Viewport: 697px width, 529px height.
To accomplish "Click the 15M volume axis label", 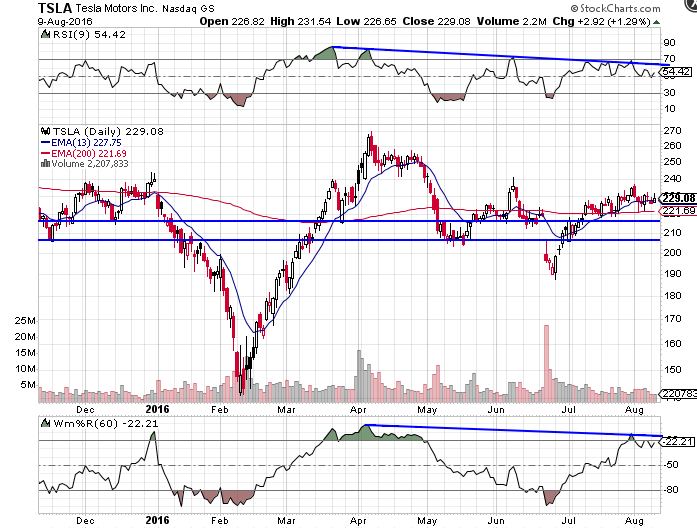I will (25, 353).
